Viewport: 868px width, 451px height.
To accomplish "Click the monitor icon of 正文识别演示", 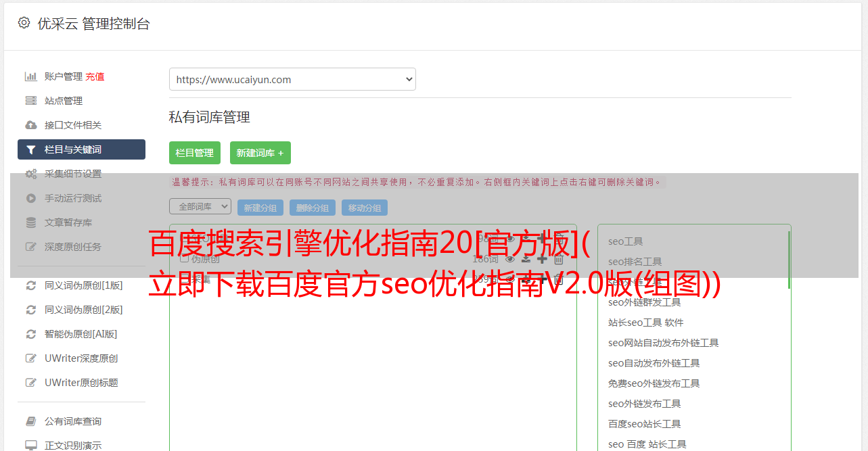I will pyautogui.click(x=31, y=446).
